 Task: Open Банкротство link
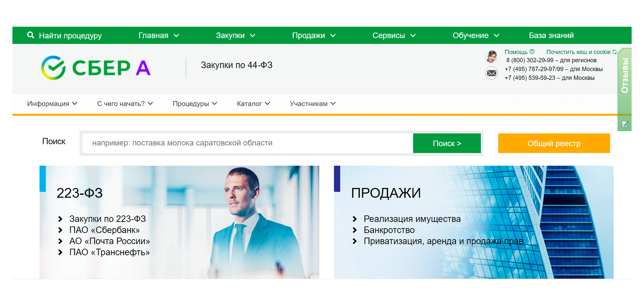[389, 230]
